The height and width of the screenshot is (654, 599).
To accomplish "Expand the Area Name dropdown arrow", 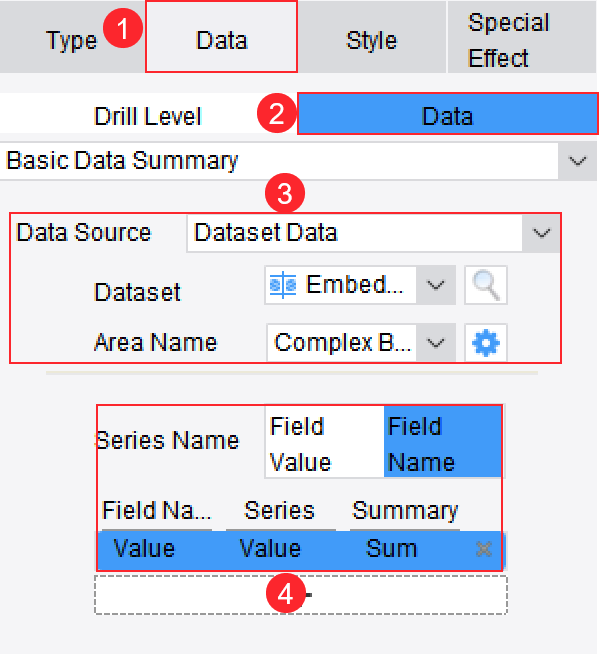I will point(435,343).
